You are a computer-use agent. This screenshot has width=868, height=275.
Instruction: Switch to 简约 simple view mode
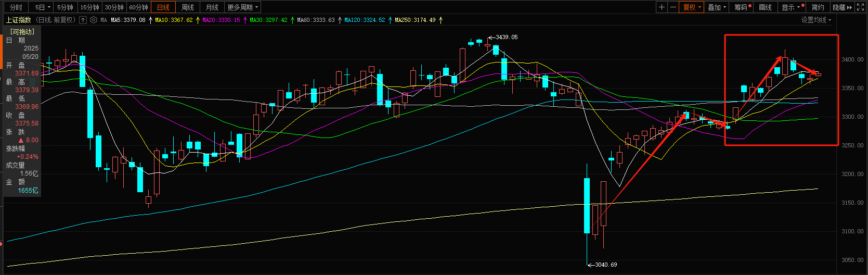point(818,7)
